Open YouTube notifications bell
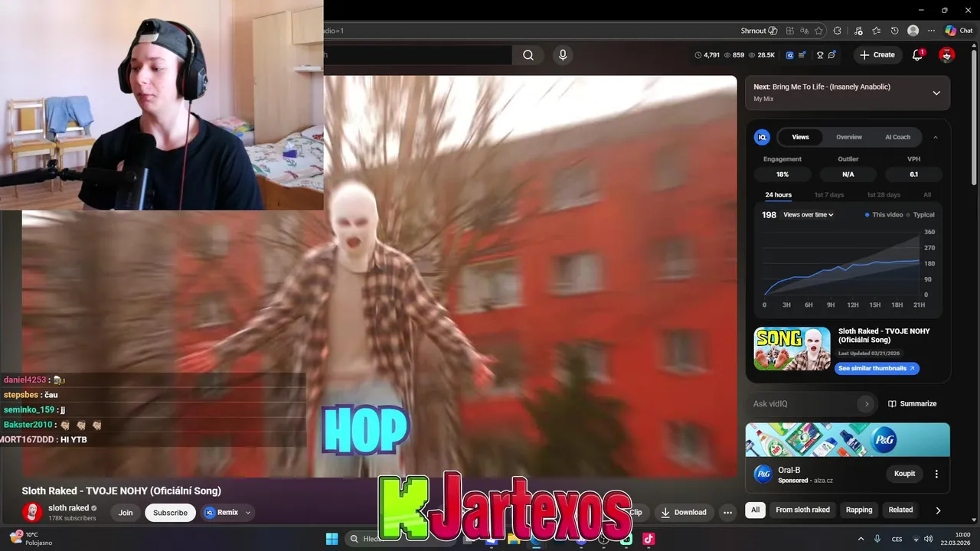The width and height of the screenshot is (980, 551). tap(917, 55)
